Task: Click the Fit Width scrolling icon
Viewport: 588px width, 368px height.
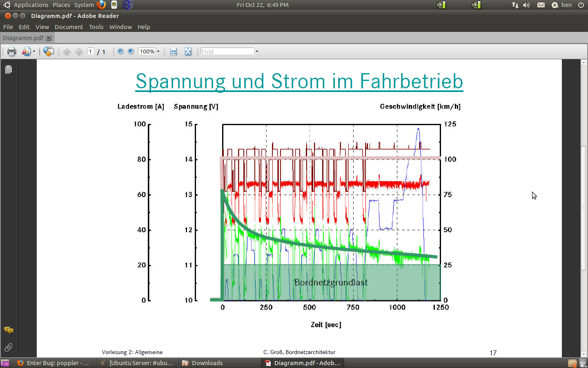Action: click(x=174, y=52)
